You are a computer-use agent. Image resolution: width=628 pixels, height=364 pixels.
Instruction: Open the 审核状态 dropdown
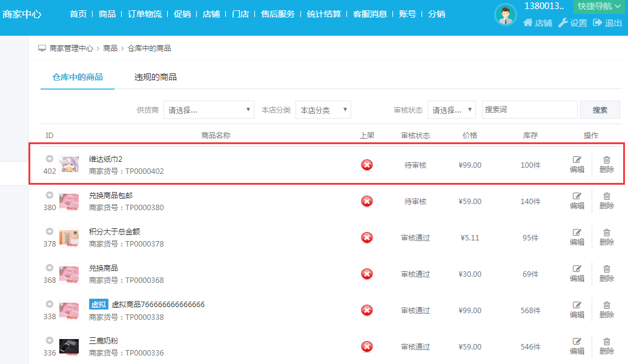pyautogui.click(x=451, y=110)
